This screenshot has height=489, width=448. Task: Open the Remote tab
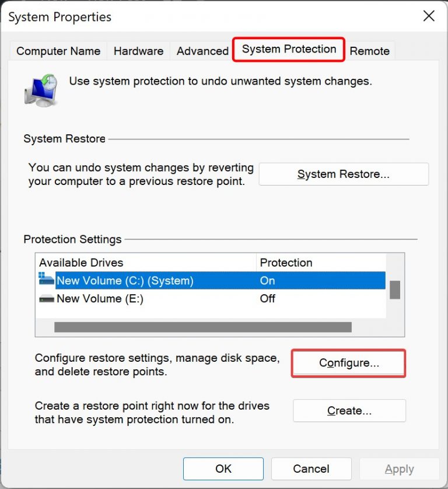tap(370, 51)
